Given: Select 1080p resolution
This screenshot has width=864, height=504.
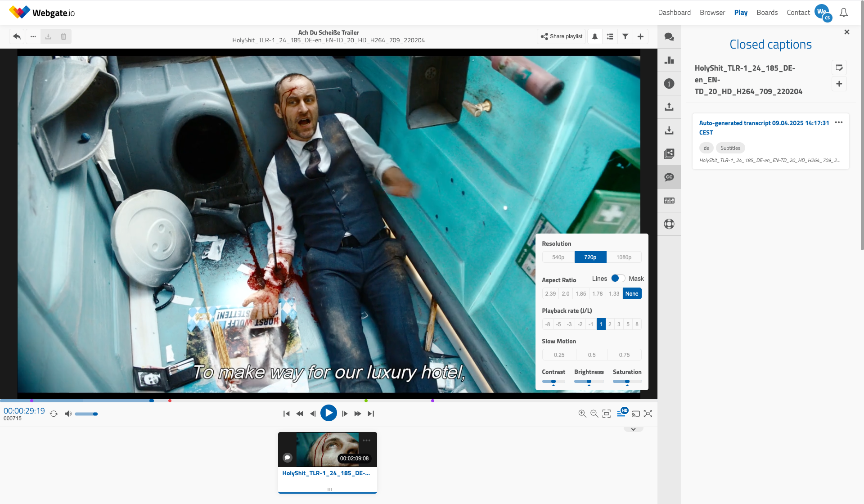Looking at the screenshot, I should pos(624,257).
